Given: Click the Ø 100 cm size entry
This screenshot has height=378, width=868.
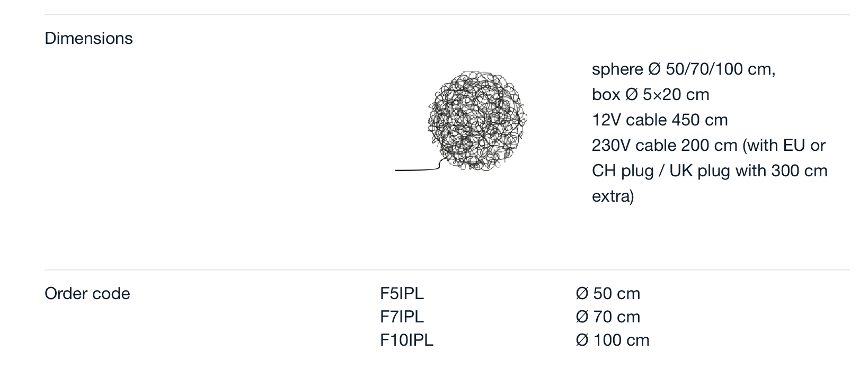Looking at the screenshot, I should (x=613, y=340).
